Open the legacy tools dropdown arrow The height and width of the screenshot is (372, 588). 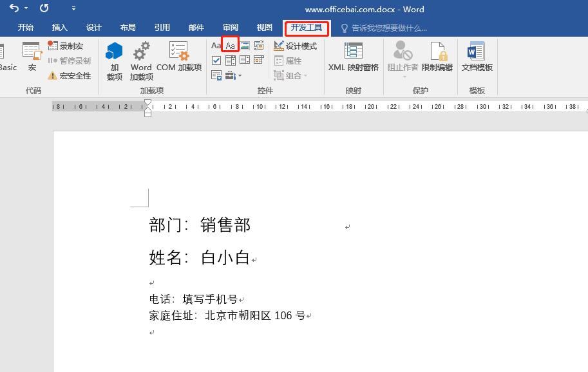pos(240,75)
